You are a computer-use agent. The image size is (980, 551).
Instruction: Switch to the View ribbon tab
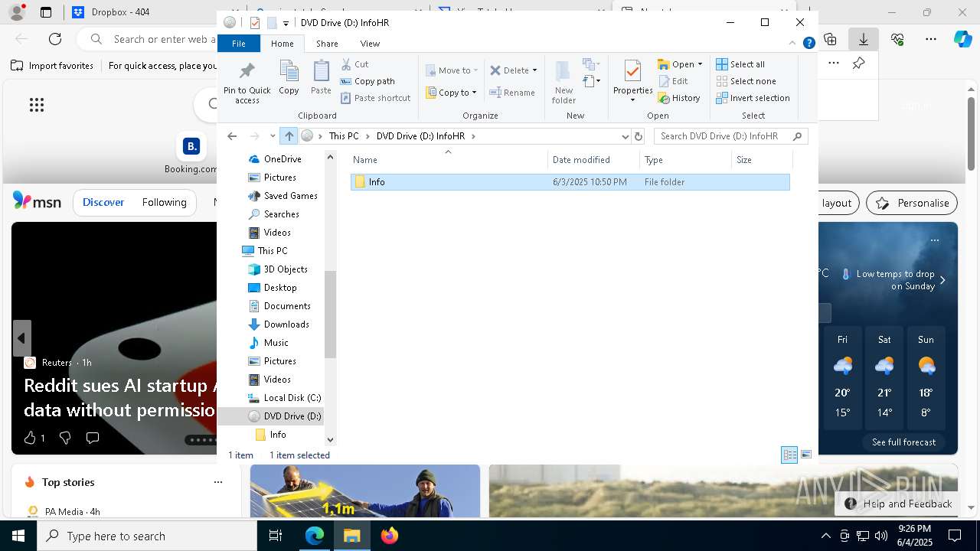[370, 44]
